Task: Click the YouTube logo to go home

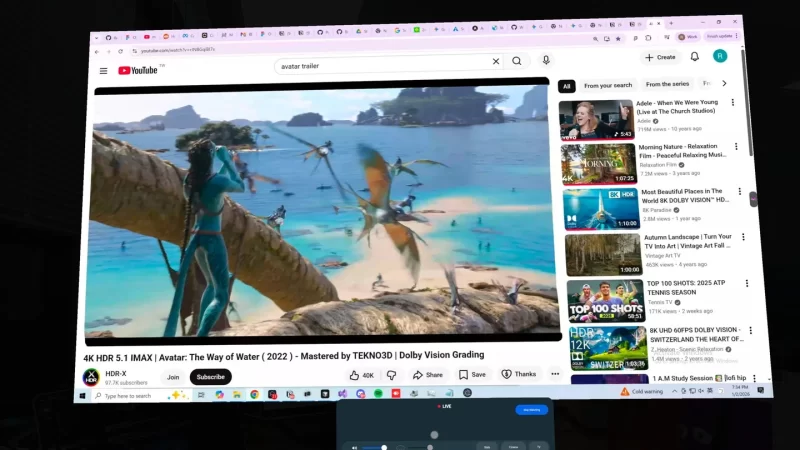Action: [x=138, y=70]
